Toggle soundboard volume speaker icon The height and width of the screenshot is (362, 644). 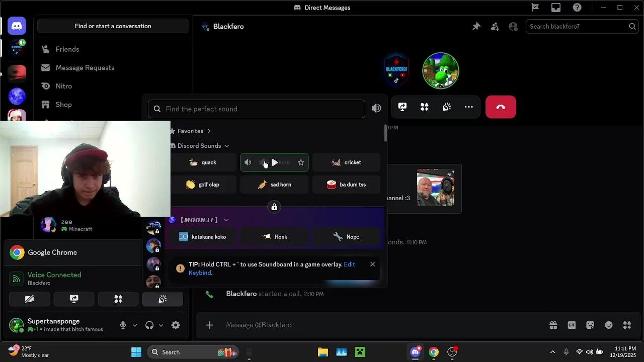(x=376, y=108)
